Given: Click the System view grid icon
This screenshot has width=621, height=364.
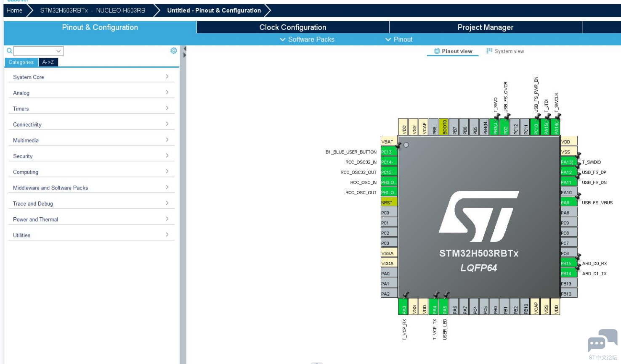Looking at the screenshot, I should (489, 51).
